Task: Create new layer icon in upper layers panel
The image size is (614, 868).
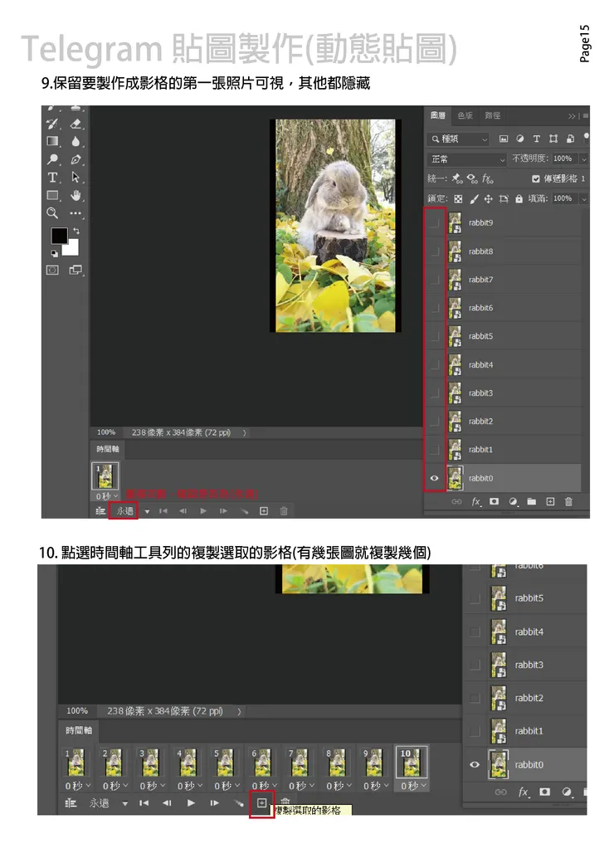Action: 550,501
